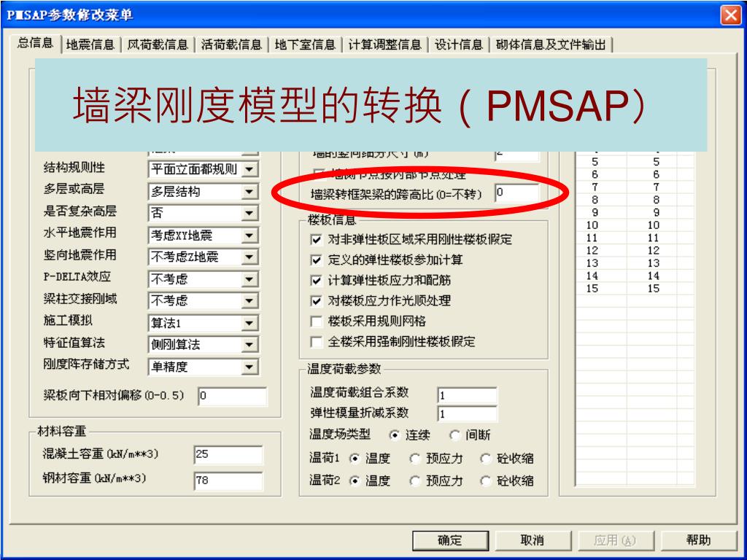Expand the 刚度阵存储方式 dropdown
747x560 pixels.
pyautogui.click(x=249, y=367)
